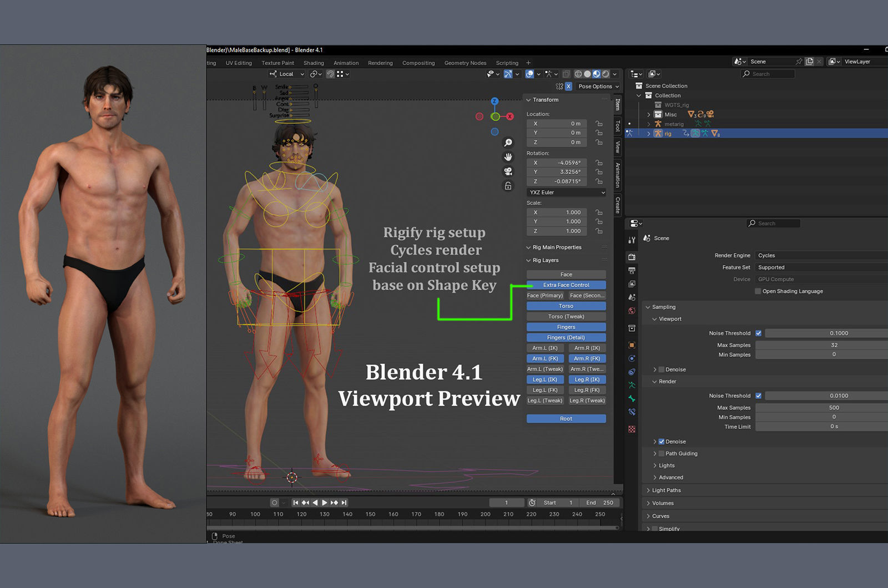Image resolution: width=888 pixels, height=588 pixels.
Task: Open Scene properties tab icon
Action: pyautogui.click(x=632, y=297)
